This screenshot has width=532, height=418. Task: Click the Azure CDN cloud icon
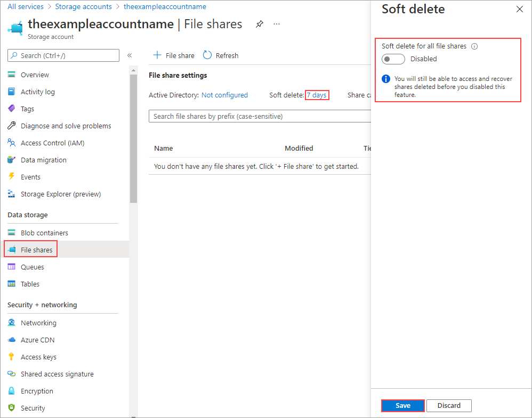pos(11,340)
